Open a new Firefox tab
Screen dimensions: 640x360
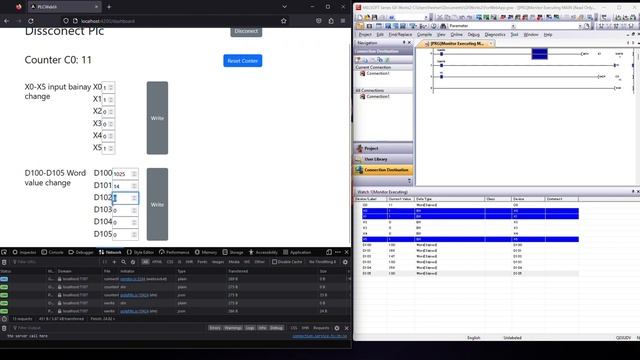tap(109, 7)
